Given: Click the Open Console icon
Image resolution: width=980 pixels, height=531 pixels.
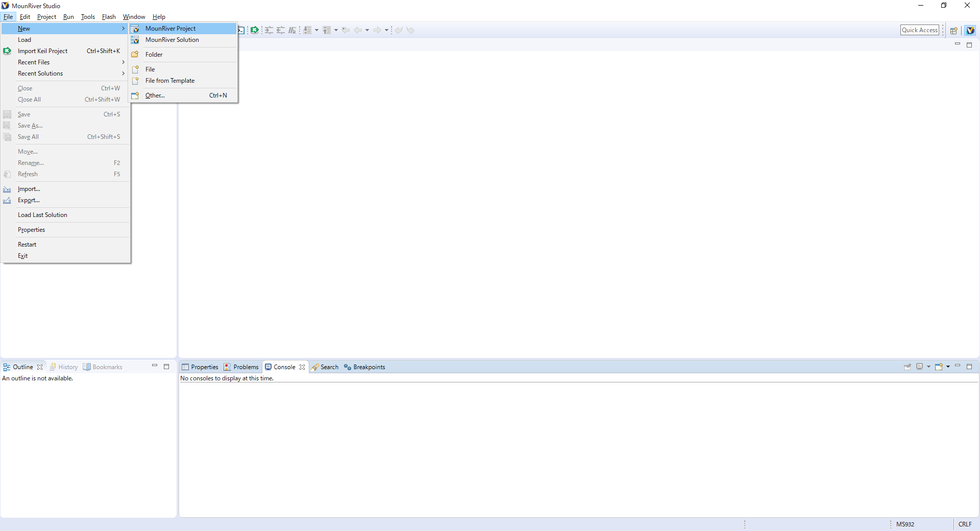Looking at the screenshot, I should tap(938, 367).
